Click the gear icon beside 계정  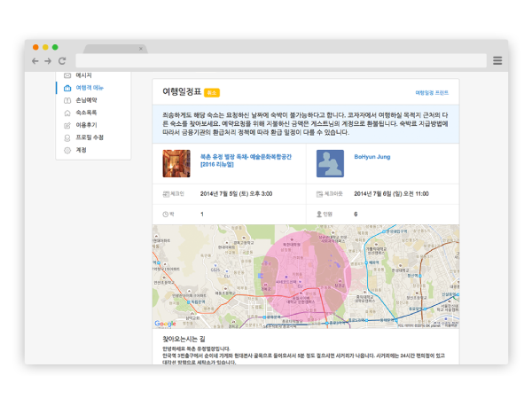(67, 150)
